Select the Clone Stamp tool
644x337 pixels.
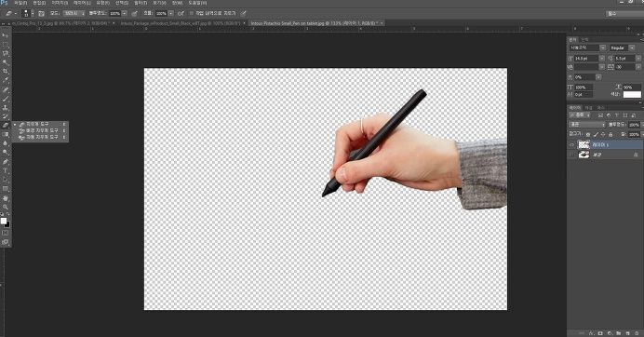click(6, 108)
